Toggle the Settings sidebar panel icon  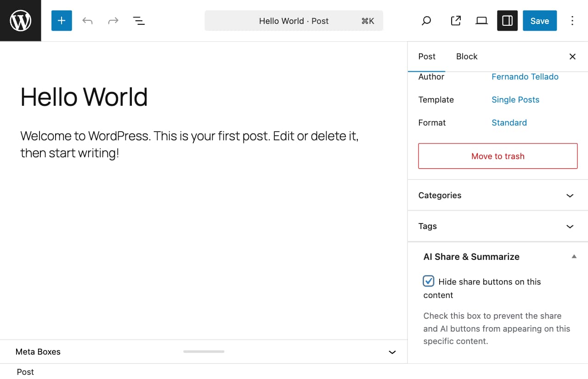pos(507,21)
